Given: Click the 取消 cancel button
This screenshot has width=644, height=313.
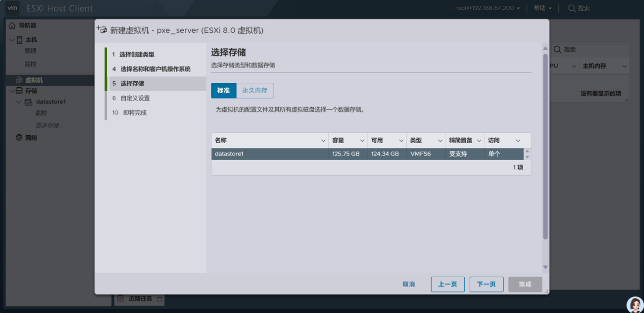Looking at the screenshot, I should click(409, 285).
